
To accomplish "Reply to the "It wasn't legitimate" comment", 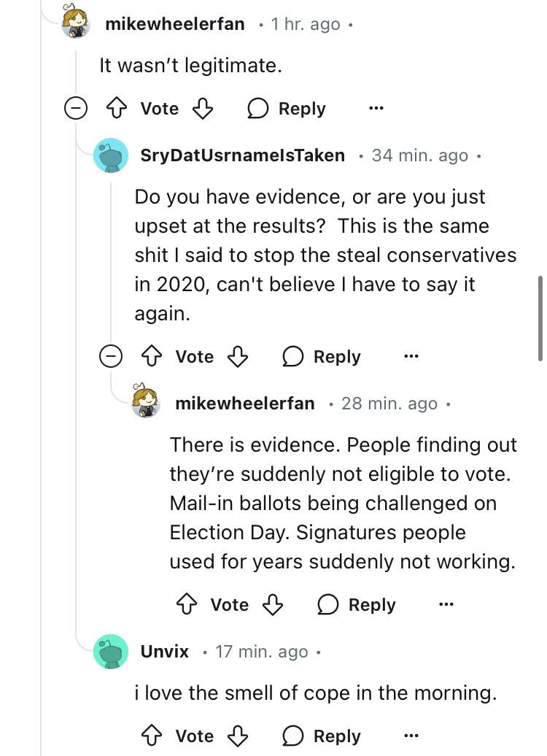I will [287, 109].
